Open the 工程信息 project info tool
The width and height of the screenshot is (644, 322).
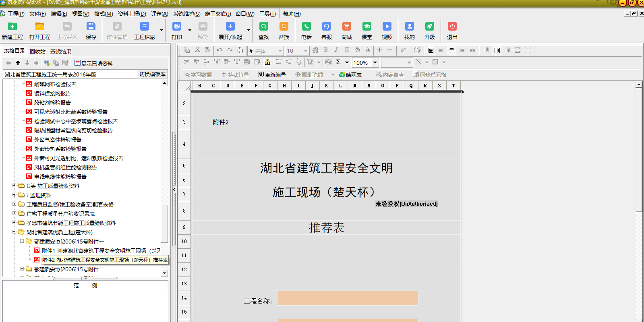click(x=144, y=27)
